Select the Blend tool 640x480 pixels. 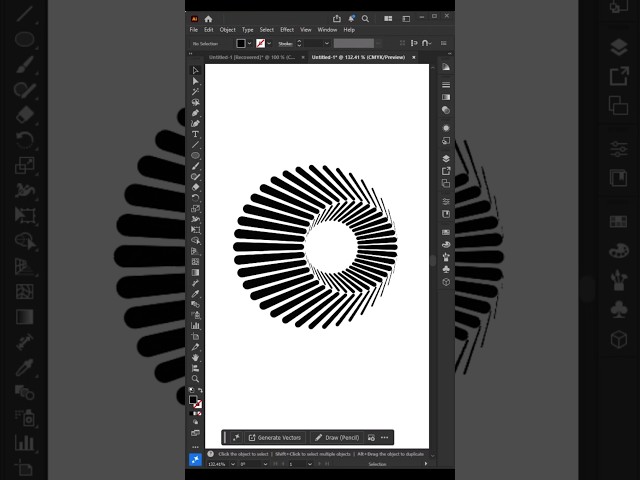pyautogui.click(x=195, y=304)
